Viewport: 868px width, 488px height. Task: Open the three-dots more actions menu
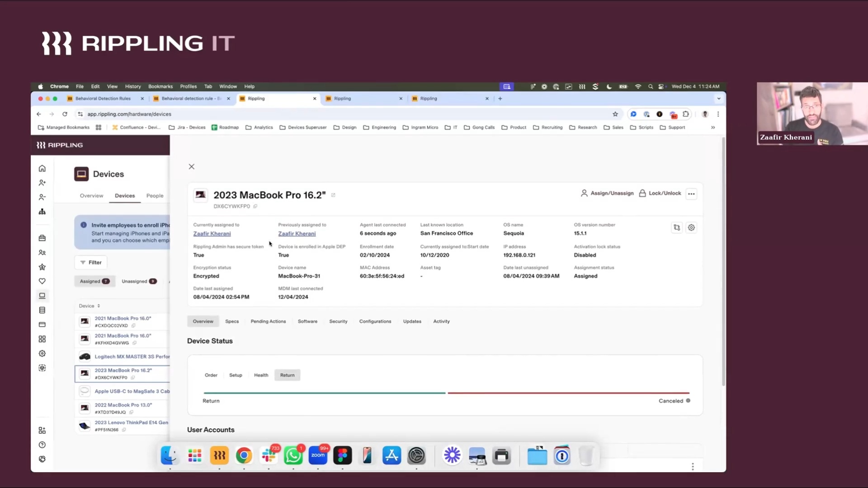(691, 194)
